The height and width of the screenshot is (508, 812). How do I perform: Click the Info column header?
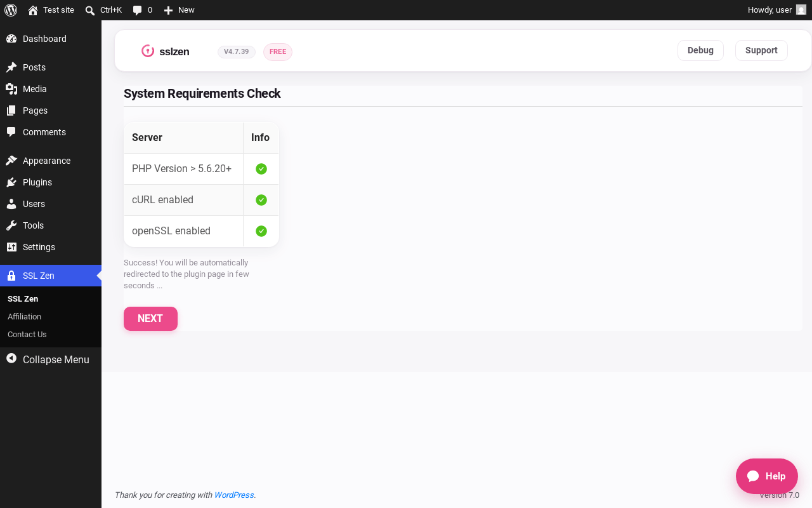pyautogui.click(x=260, y=138)
